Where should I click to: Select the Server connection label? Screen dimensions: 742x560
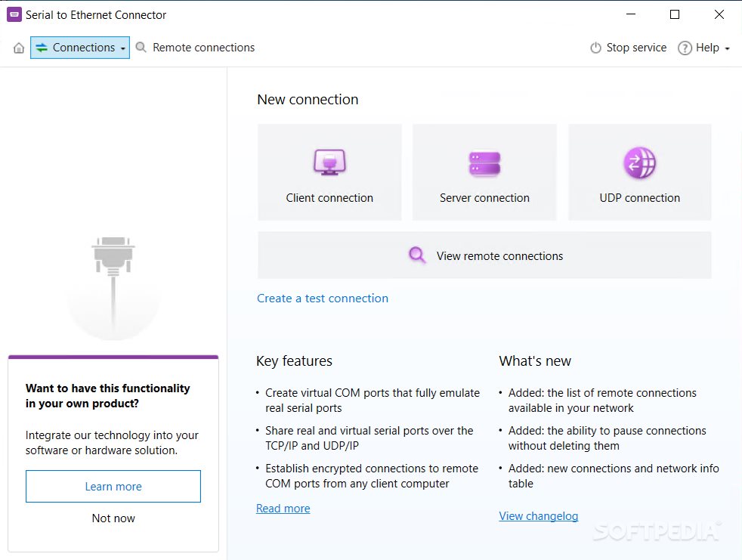[484, 198]
